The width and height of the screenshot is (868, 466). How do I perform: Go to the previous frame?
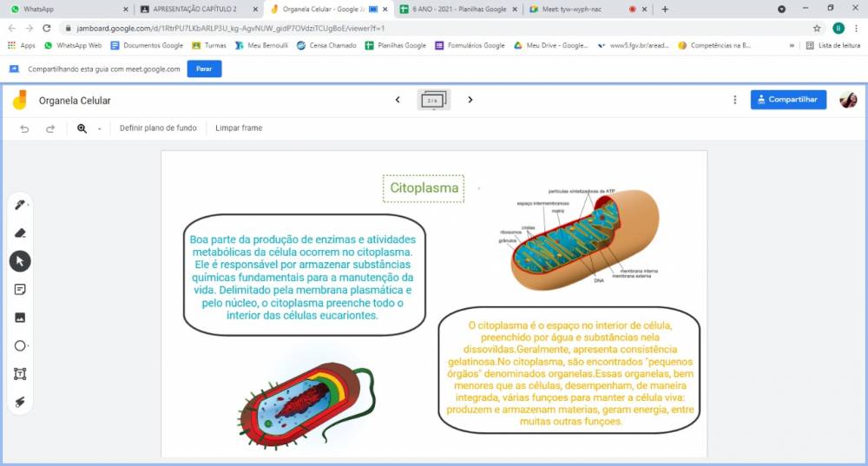[x=398, y=100]
